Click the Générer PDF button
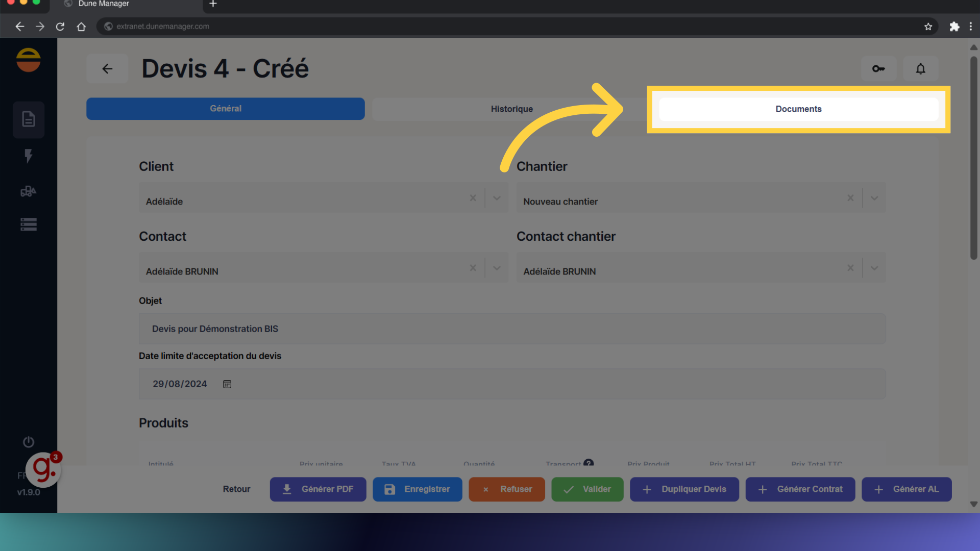The height and width of the screenshot is (551, 980). click(x=318, y=489)
